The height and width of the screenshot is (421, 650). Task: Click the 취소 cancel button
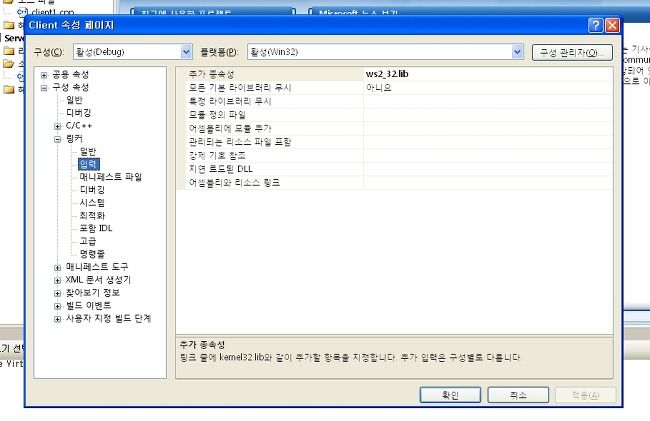pos(518,395)
